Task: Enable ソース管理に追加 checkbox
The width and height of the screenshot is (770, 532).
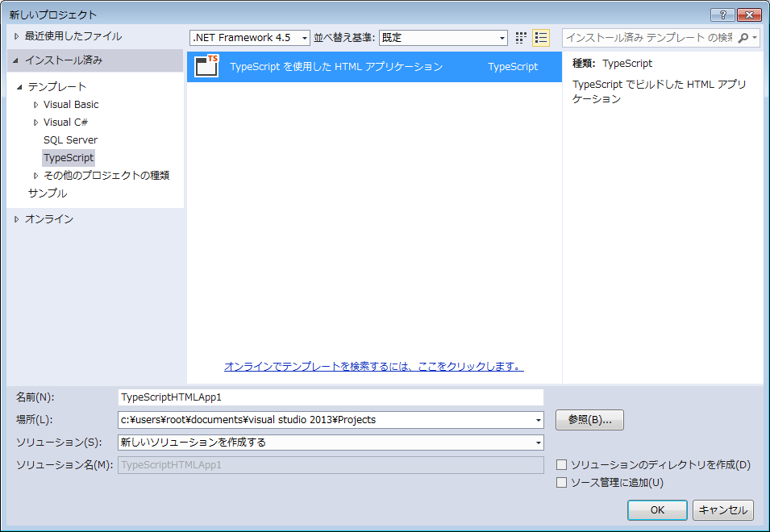Action: click(561, 483)
